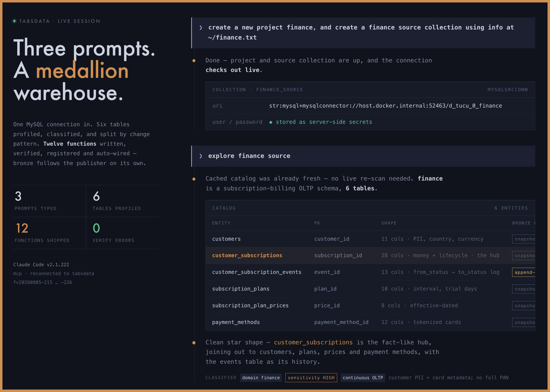Screen dimensions: 550x392
Task: Click 'stored as server-side secrets' text
Action: click(x=324, y=122)
